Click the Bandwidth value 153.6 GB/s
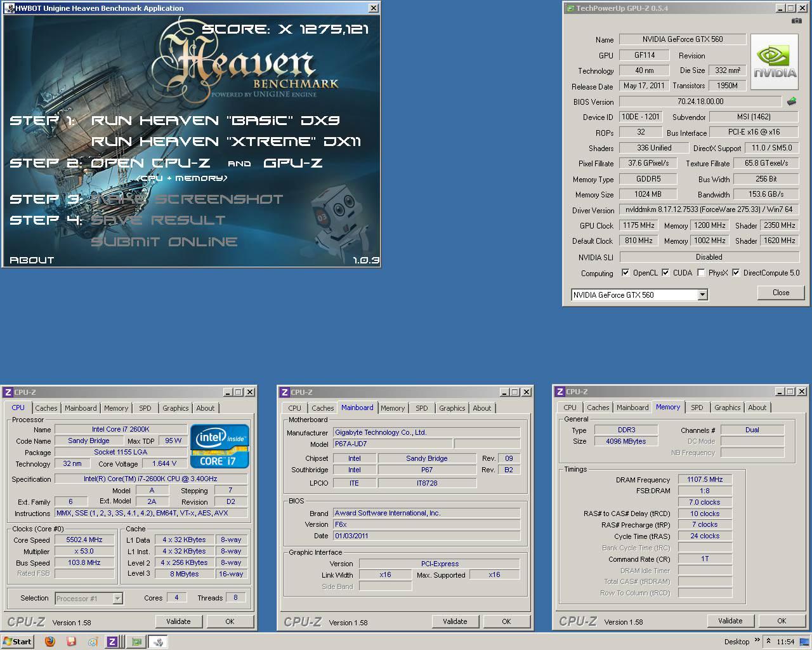This screenshot has width=812, height=650. (x=766, y=194)
